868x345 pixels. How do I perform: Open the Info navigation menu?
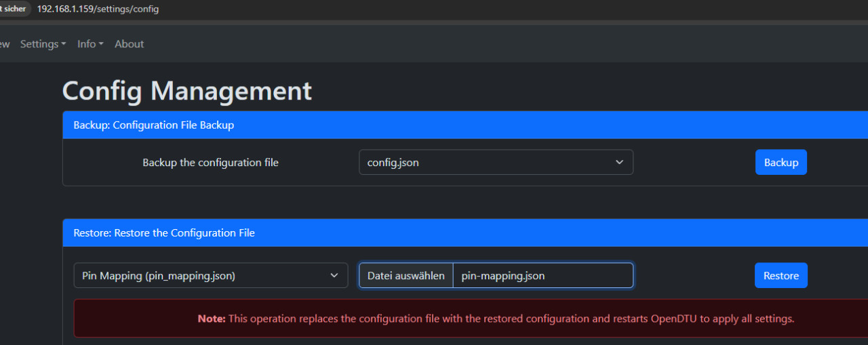tap(90, 44)
